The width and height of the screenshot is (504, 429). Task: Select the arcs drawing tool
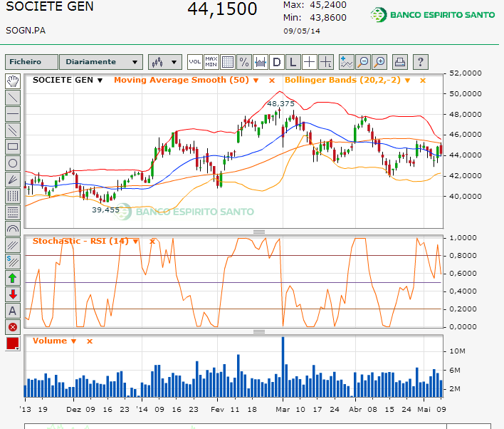[x=13, y=229]
